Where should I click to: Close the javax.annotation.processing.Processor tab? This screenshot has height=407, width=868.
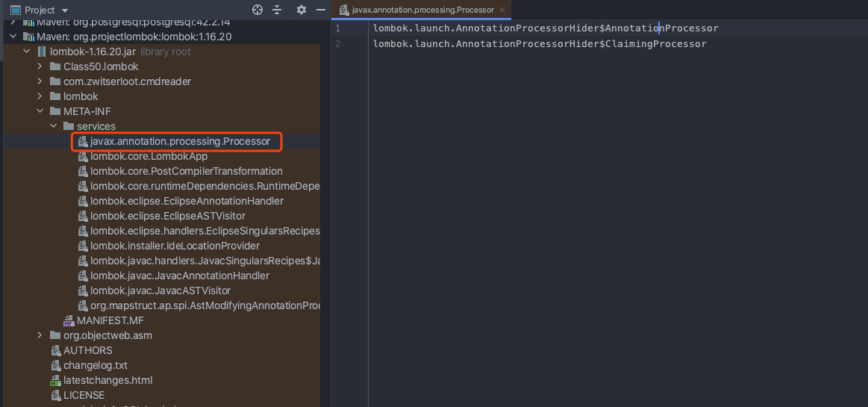(x=502, y=10)
